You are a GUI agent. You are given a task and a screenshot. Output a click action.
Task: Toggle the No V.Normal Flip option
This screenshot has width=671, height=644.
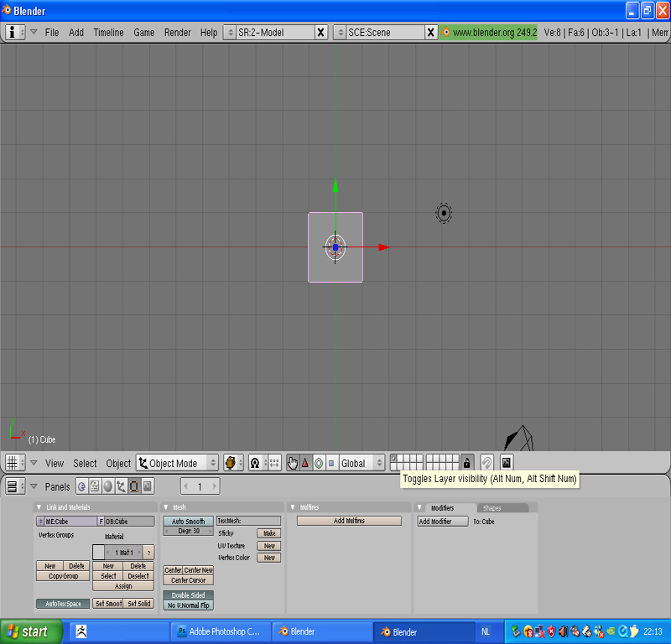tap(188, 605)
